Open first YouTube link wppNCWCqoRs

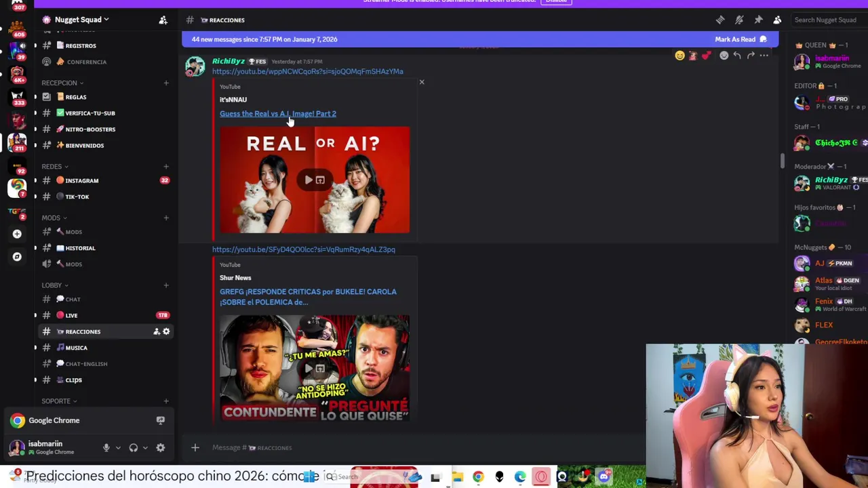tap(307, 71)
